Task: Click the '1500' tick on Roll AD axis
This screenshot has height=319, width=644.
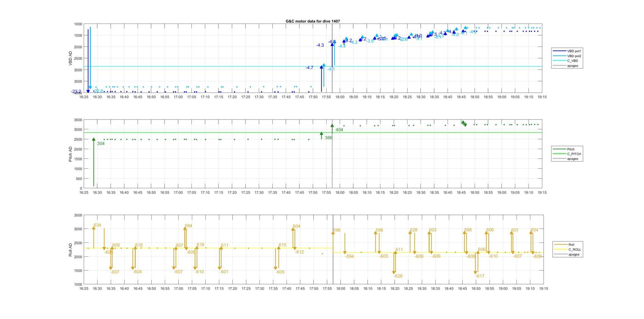Action: point(78,271)
